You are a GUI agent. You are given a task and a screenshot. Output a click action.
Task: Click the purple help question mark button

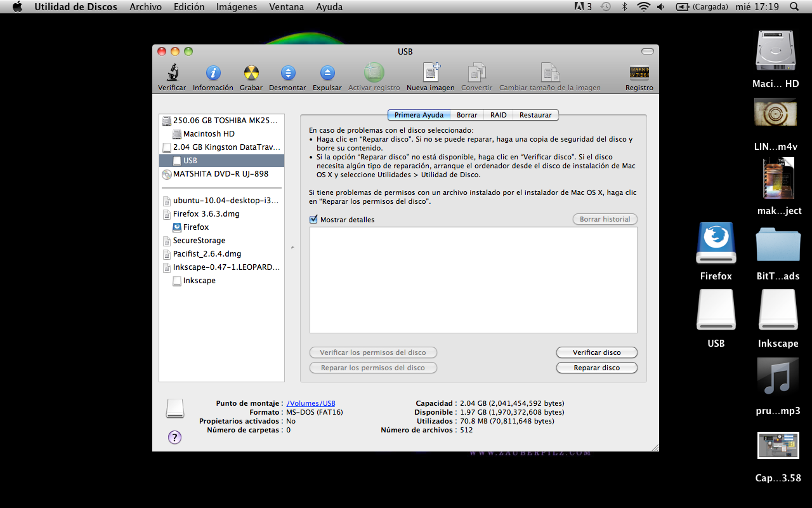pos(174,437)
